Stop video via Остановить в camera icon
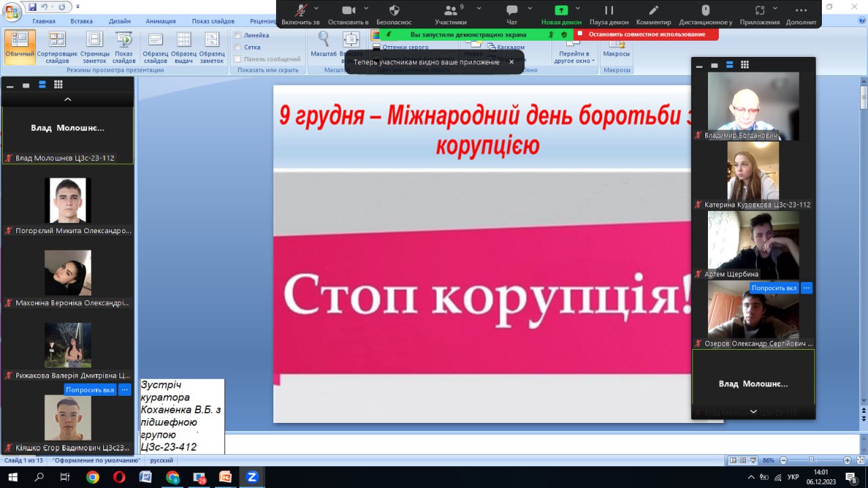This screenshot has height=488, width=868. click(348, 14)
